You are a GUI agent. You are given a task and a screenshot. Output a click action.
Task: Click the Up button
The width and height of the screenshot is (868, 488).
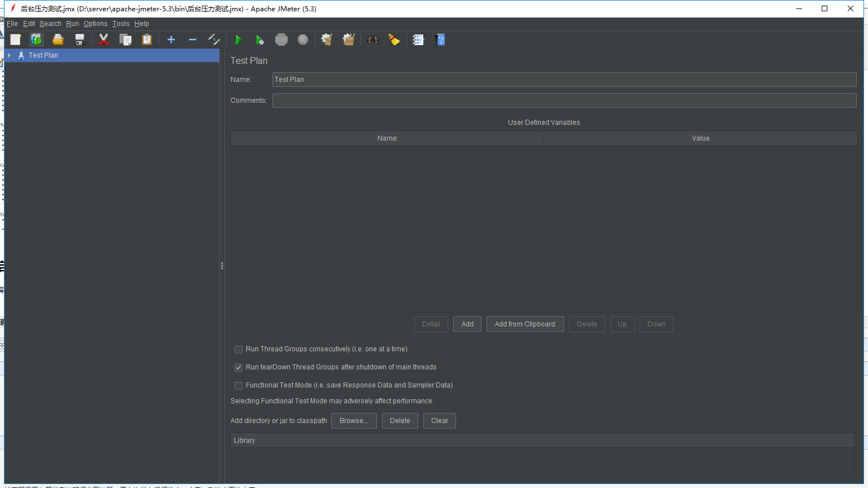(x=622, y=324)
